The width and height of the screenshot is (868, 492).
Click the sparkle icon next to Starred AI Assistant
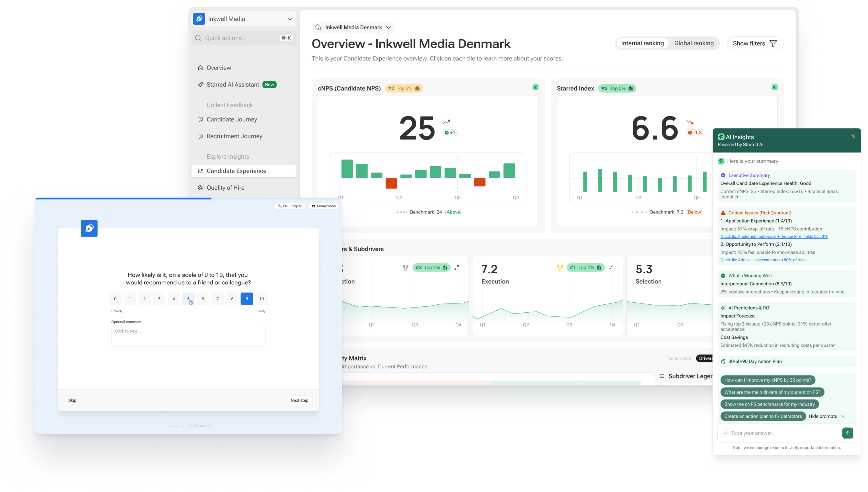(x=201, y=85)
